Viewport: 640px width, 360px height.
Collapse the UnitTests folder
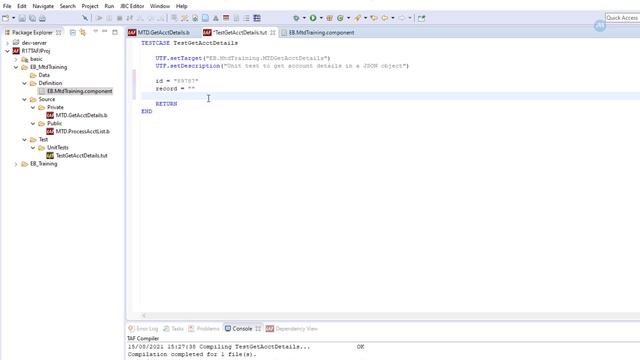coord(33,148)
